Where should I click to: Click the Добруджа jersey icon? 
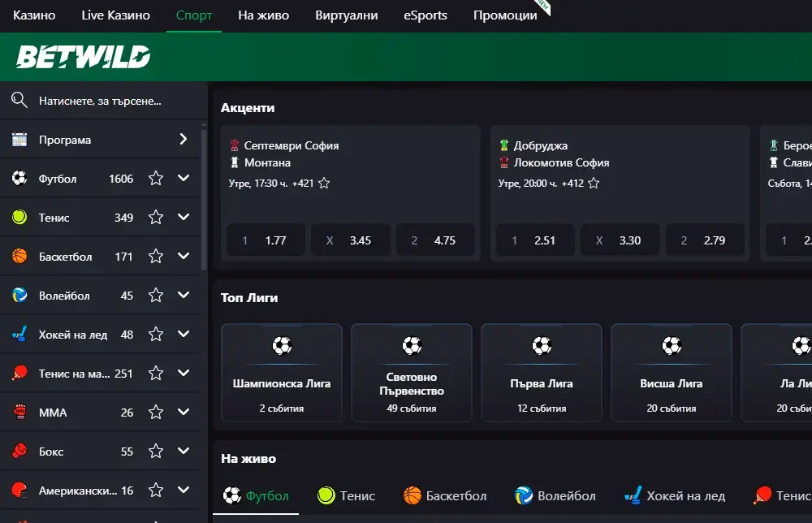(x=504, y=145)
